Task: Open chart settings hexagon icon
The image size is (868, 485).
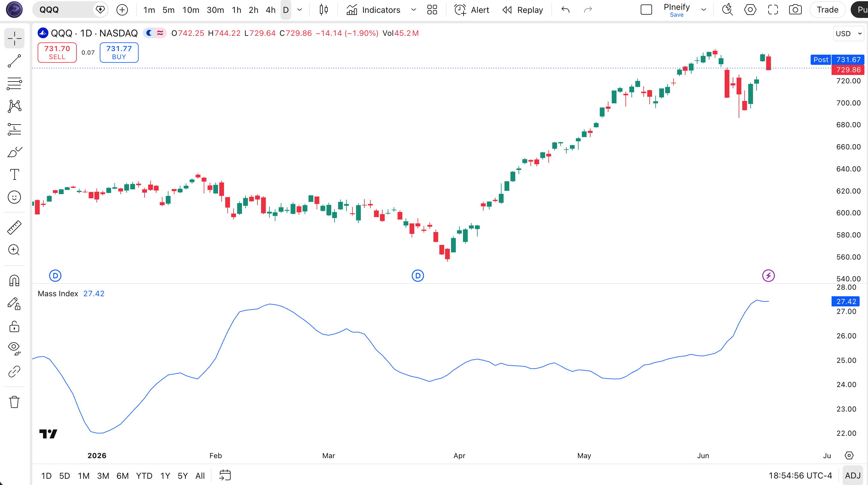Action: click(x=750, y=10)
